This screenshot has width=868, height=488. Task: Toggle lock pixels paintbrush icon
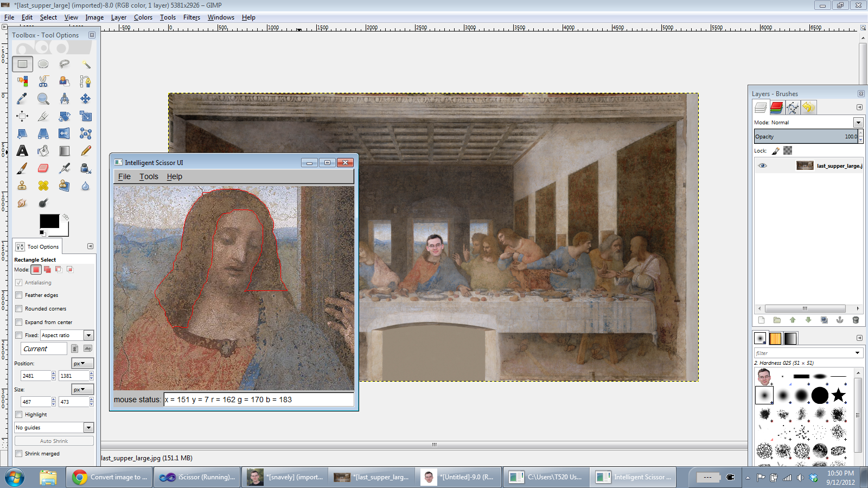[776, 150]
